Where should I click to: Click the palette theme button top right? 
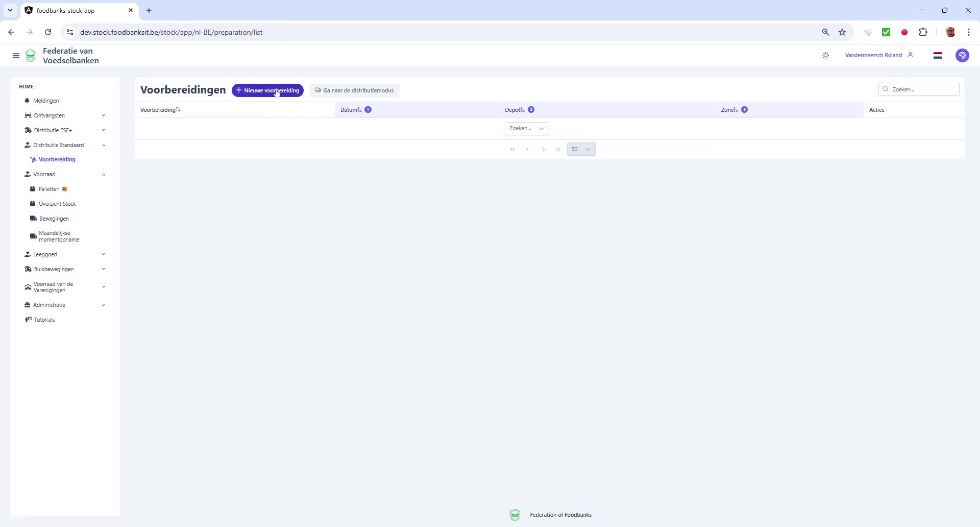pos(963,55)
